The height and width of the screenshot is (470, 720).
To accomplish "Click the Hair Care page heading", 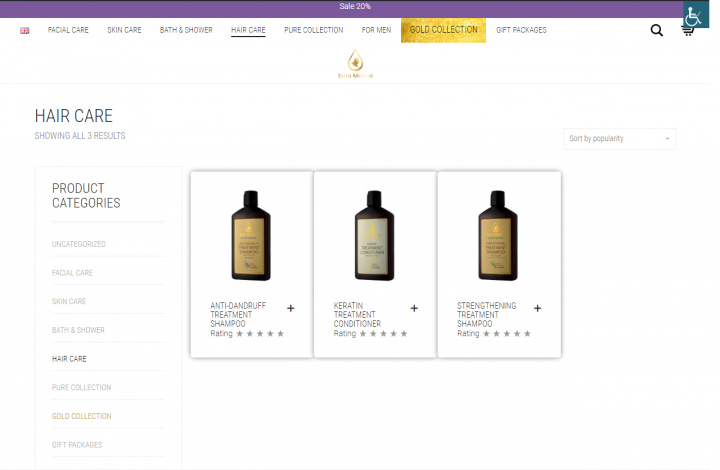I will coord(73,116).
